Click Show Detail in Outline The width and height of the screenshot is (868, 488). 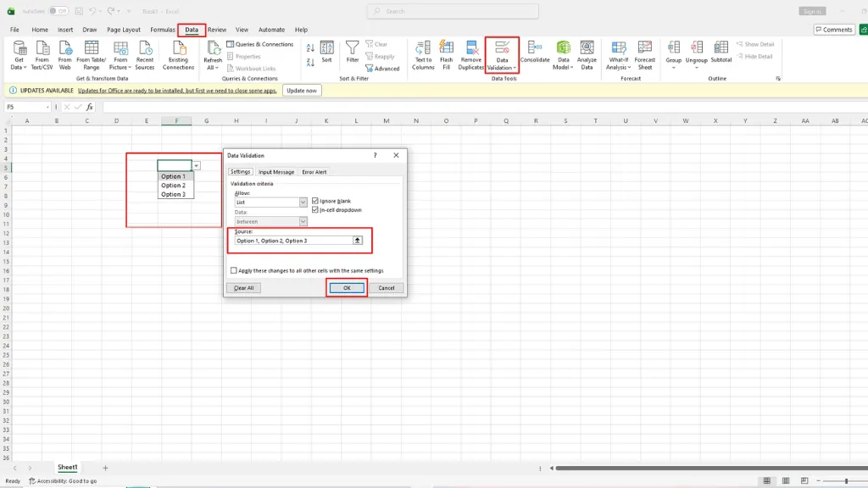pyautogui.click(x=755, y=44)
